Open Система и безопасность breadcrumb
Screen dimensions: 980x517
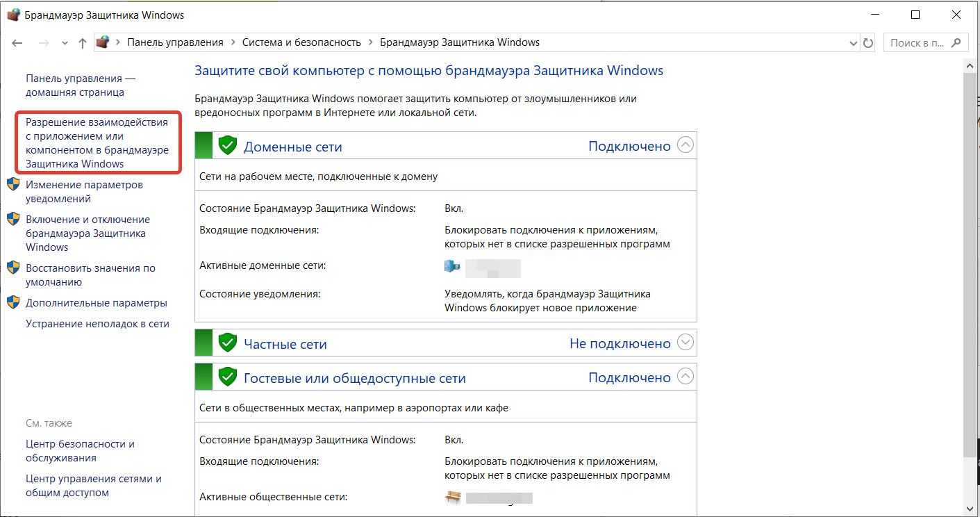coord(301,42)
